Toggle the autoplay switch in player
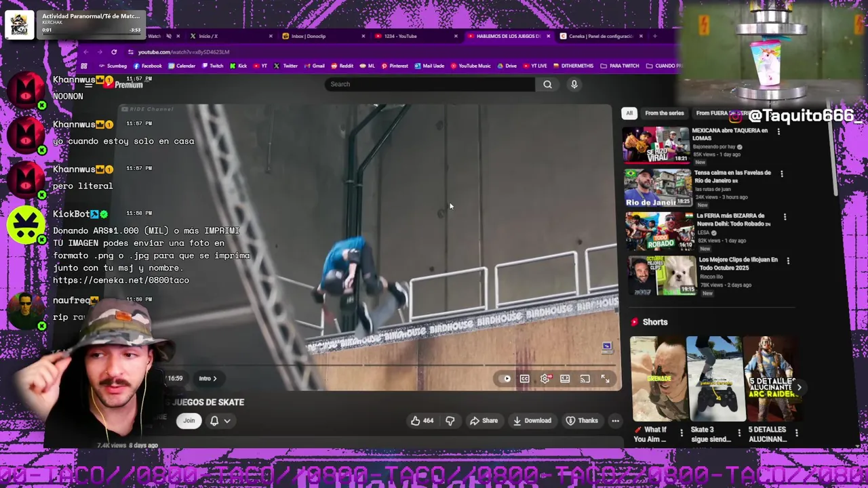 pyautogui.click(x=506, y=379)
